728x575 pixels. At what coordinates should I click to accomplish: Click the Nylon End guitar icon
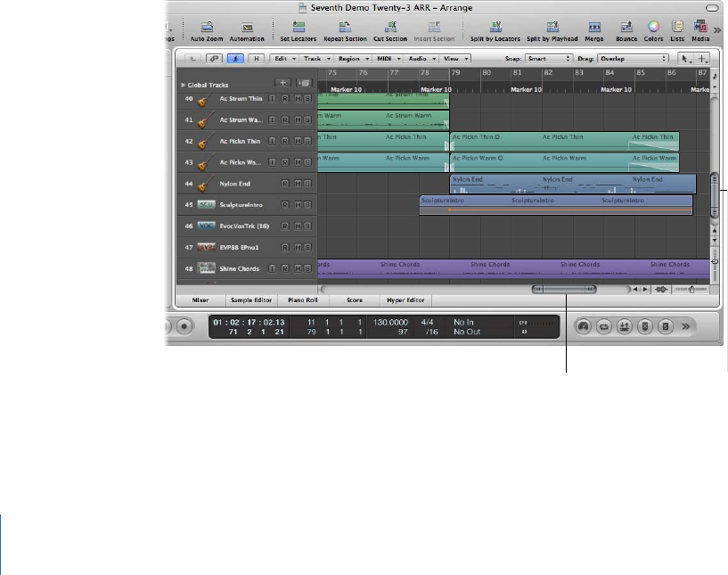[x=204, y=185]
